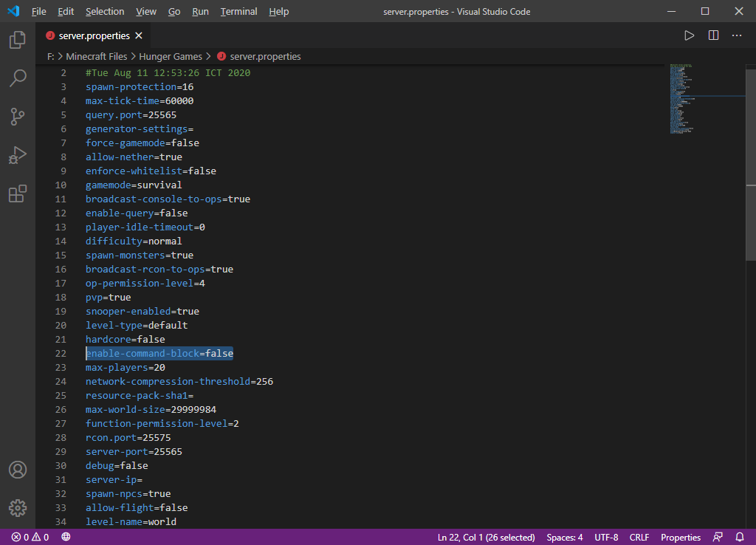The image size is (756, 545).
Task: Open the Explorer view in activity bar
Action: pyautogui.click(x=18, y=40)
